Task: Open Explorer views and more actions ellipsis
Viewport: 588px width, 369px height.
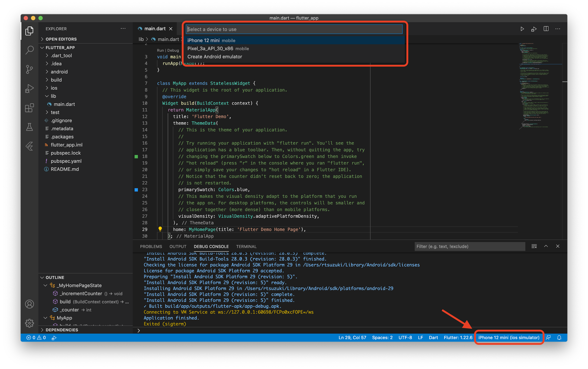Action: point(123,29)
